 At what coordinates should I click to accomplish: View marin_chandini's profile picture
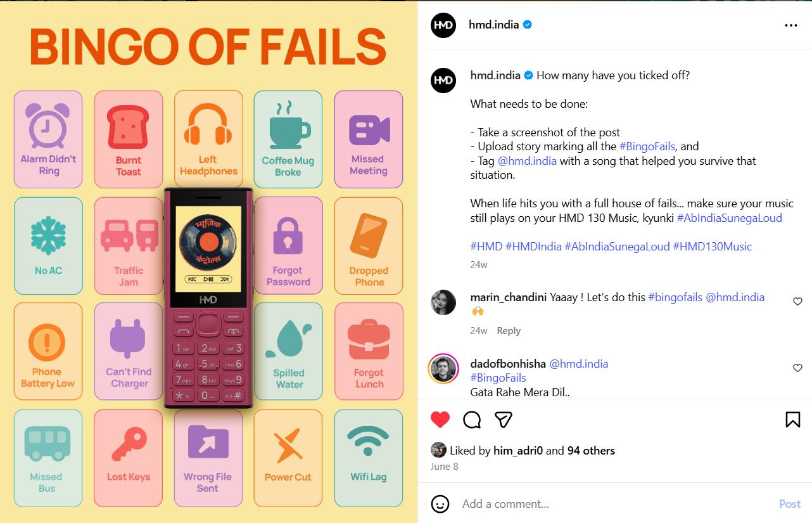443,302
